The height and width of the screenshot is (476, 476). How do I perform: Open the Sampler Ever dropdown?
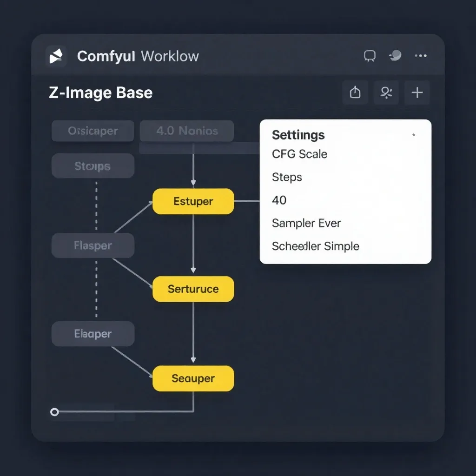306,223
